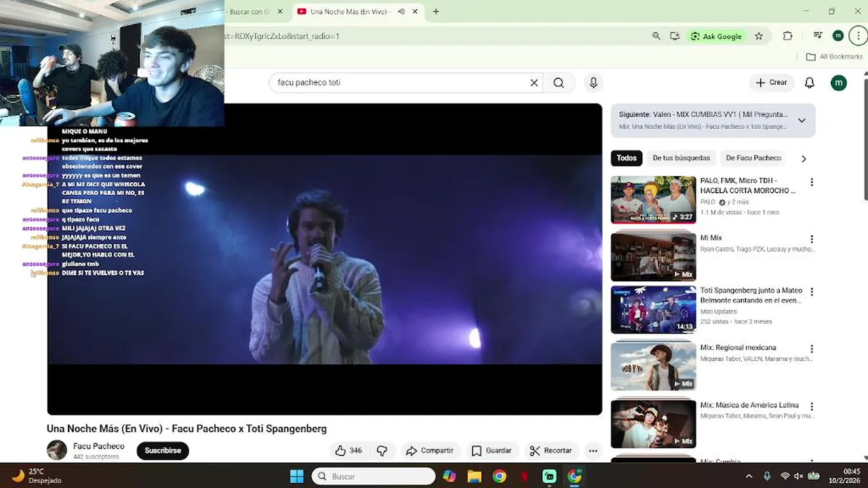This screenshot has height=488, width=868.
Task: Click the zoom magnifier icon in address bar
Action: [656, 36]
